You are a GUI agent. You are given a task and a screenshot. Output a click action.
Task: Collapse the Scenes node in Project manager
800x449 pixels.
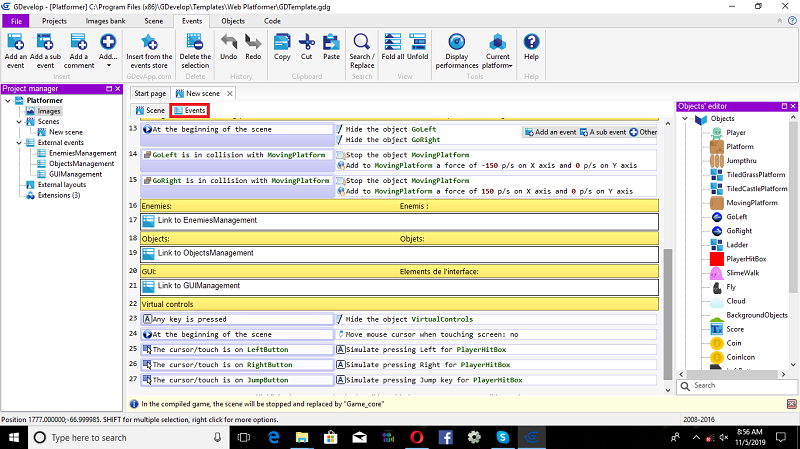click(x=17, y=122)
